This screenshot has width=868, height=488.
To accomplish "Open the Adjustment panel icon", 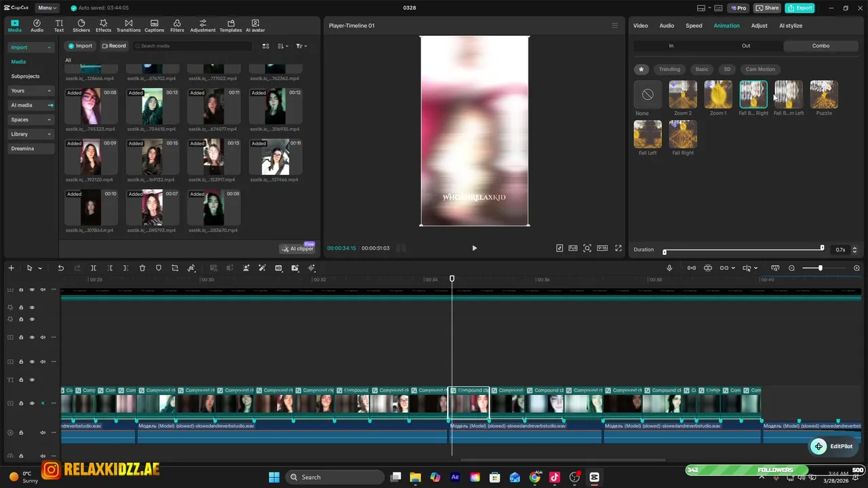I will [x=203, y=23].
